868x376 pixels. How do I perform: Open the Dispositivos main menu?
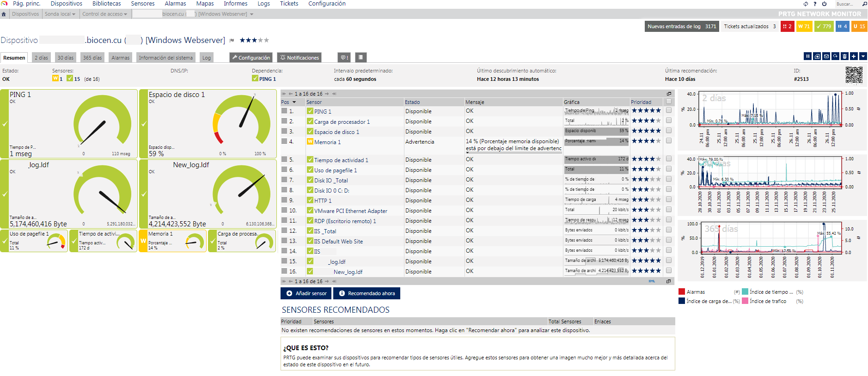tap(66, 4)
